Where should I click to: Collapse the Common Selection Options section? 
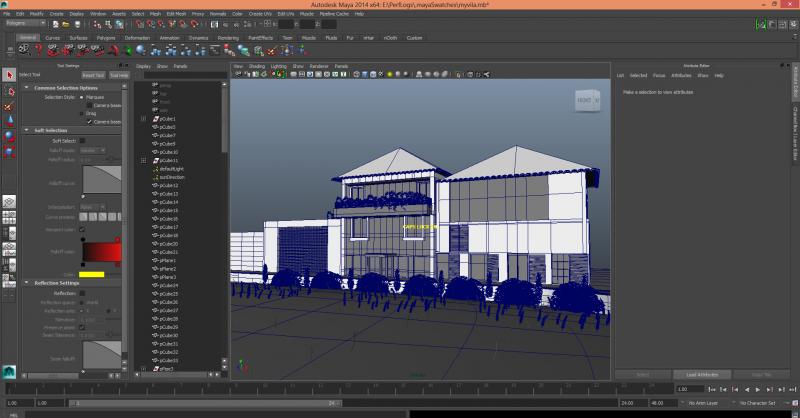pos(25,87)
